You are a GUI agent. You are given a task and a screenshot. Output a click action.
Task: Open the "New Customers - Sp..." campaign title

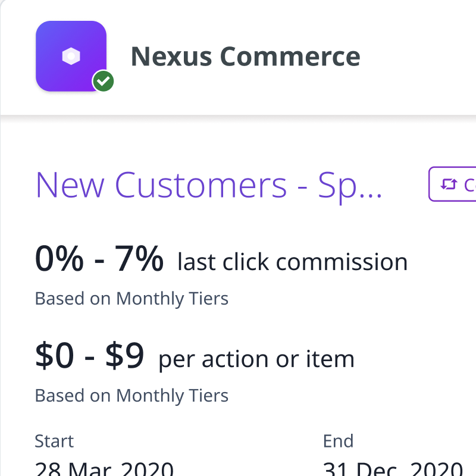(x=209, y=185)
